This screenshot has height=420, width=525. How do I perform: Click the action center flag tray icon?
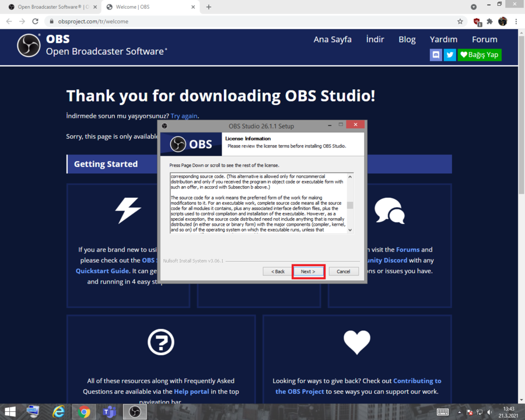pyautogui.click(x=470, y=412)
